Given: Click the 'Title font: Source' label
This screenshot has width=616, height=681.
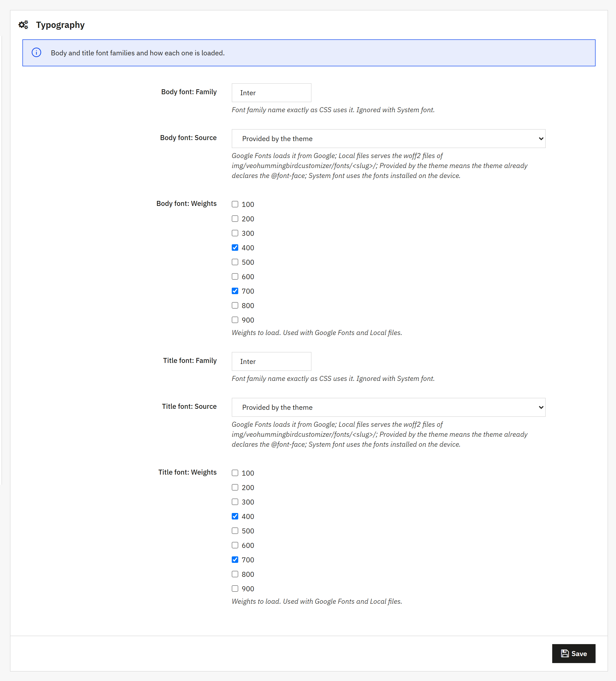Looking at the screenshot, I should click(189, 406).
